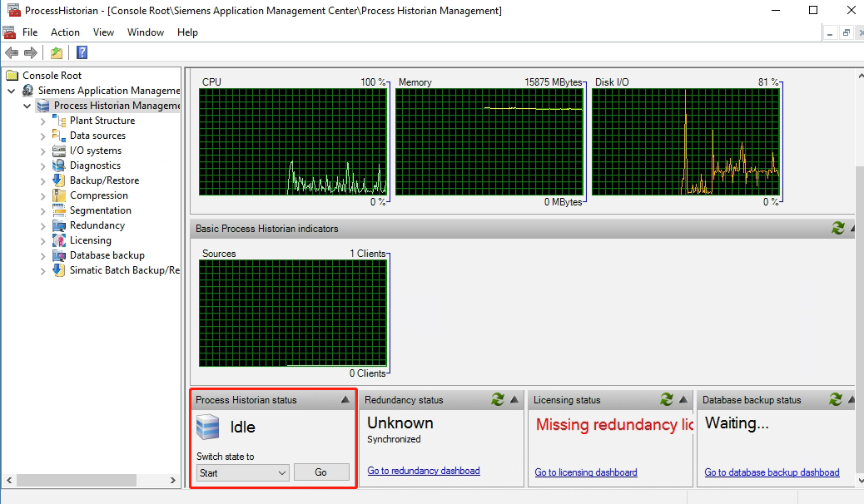Select Plant Structure in the tree
The image size is (864, 504).
tap(102, 120)
